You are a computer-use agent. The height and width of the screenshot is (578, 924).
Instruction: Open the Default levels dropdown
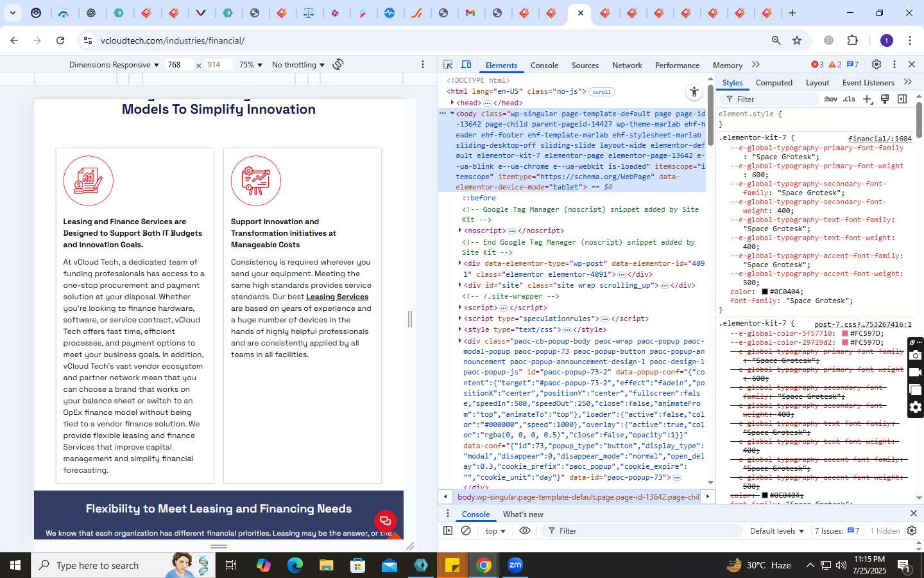point(777,531)
